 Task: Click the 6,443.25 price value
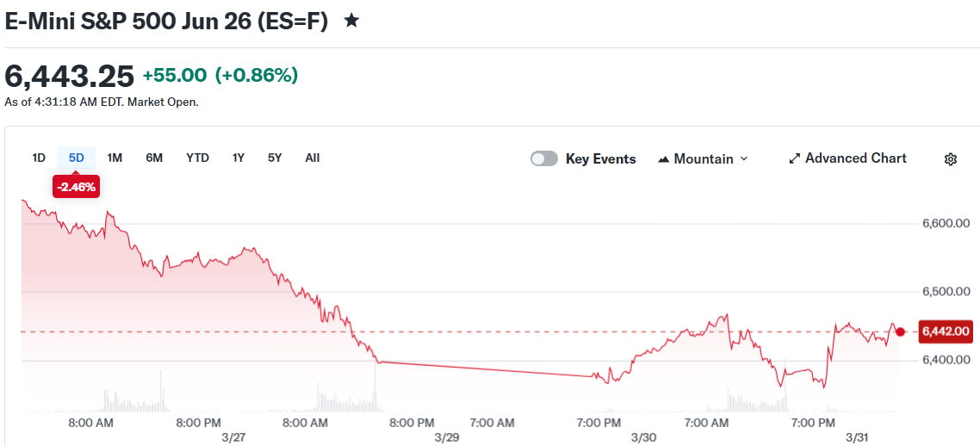[70, 77]
